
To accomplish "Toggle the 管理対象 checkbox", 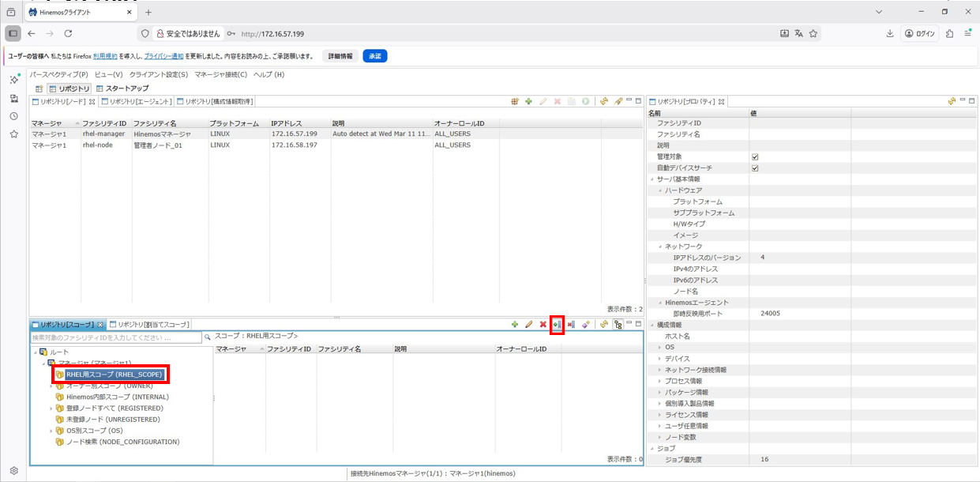I will point(755,157).
